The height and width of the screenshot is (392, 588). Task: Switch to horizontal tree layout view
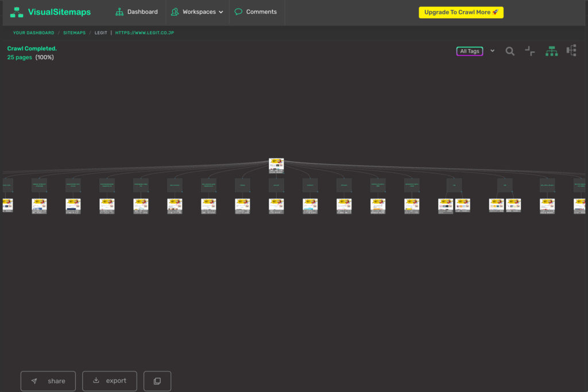pos(571,51)
